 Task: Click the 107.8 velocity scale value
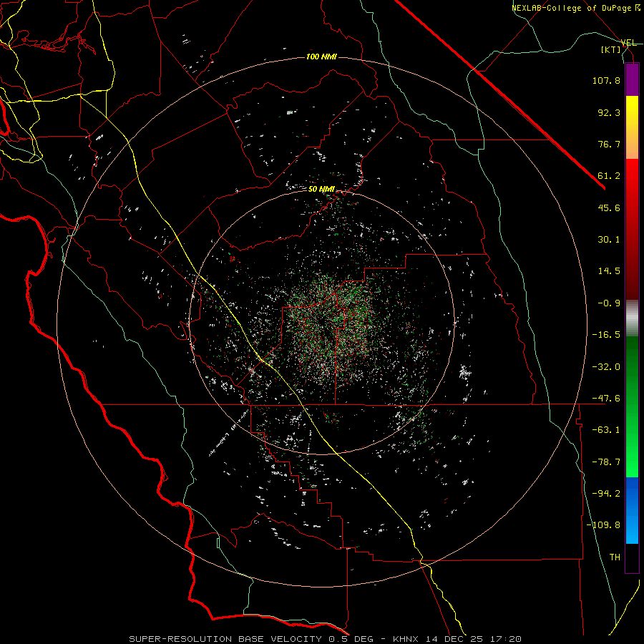(606, 80)
